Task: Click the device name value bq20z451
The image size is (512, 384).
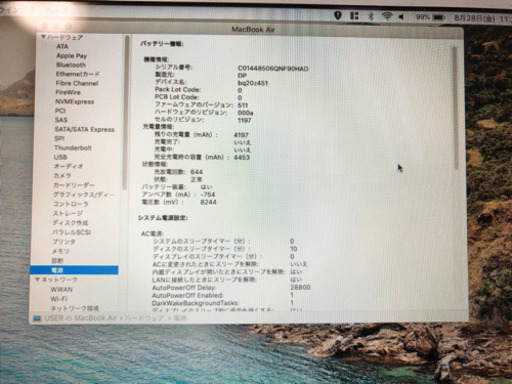Action: point(253,83)
